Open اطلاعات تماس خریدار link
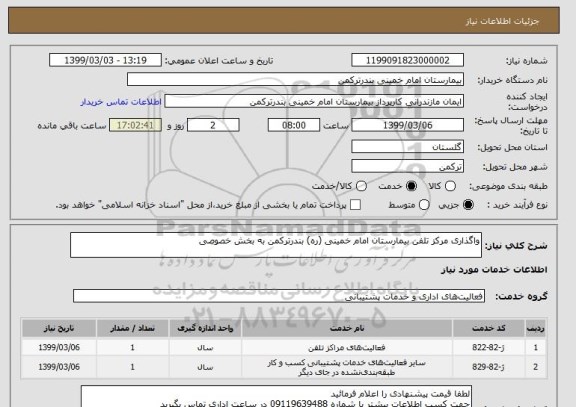Viewport: 576px width, 407px height. pos(121,102)
